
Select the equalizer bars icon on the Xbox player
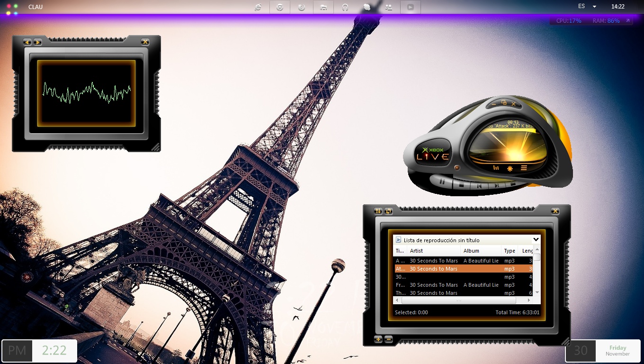495,168
